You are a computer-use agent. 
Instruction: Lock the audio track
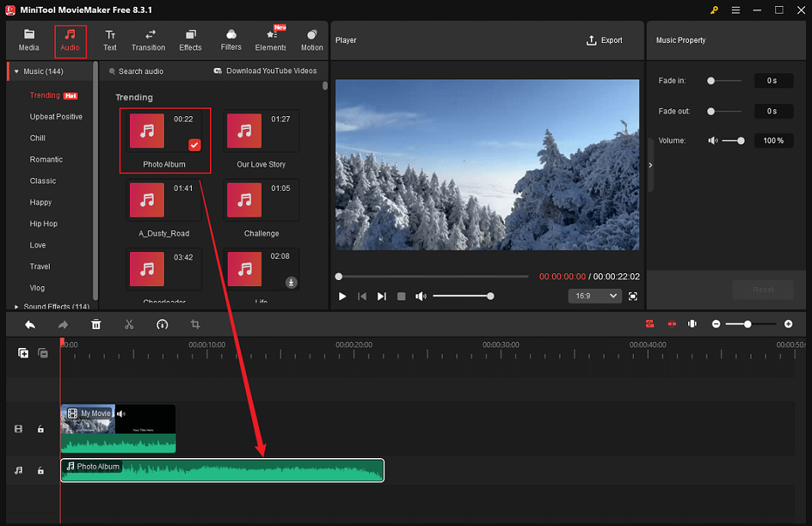pyautogui.click(x=41, y=470)
